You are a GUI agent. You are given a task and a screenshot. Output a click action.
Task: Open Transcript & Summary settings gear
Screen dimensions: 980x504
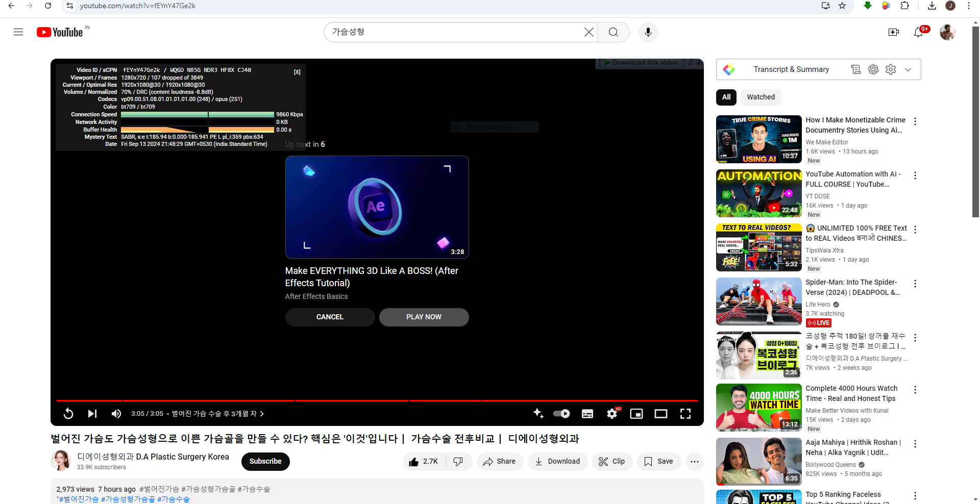891,69
